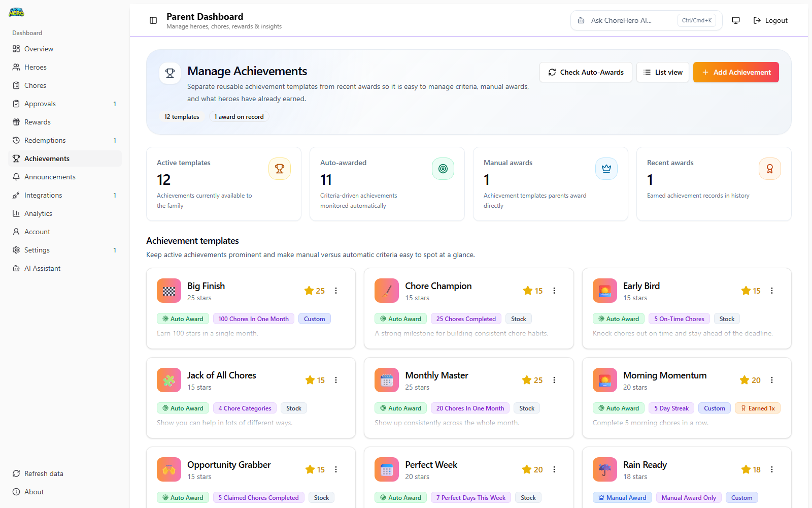Click the Refresh data icon at sidebar bottom
This screenshot has height=508, width=812.
point(16,473)
